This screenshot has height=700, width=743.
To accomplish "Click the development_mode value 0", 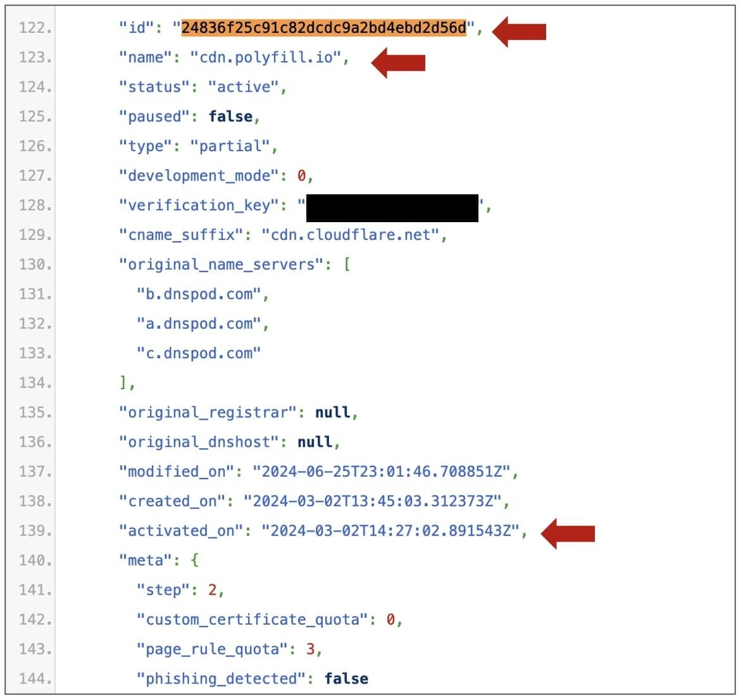I will click(301, 176).
